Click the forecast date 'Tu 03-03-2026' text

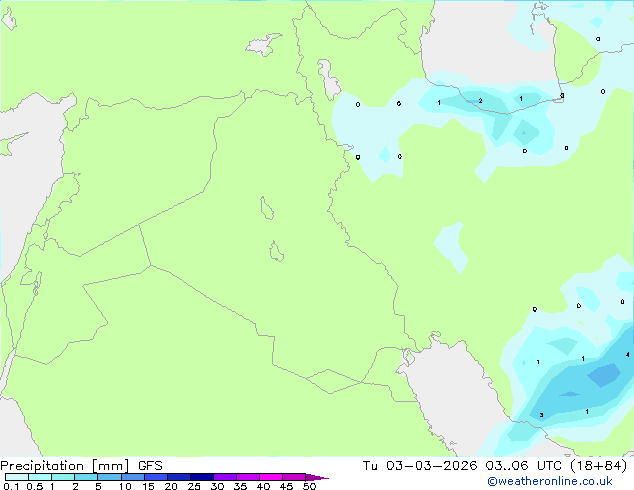coord(420,466)
